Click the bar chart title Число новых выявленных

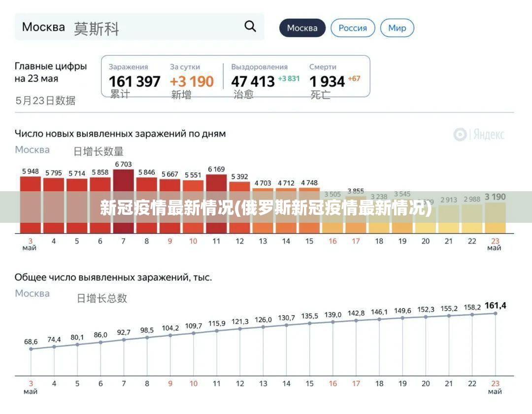click(120, 134)
